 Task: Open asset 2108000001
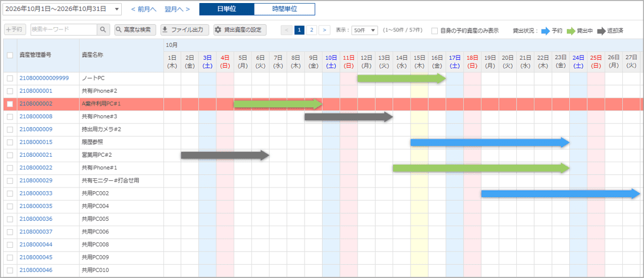(36, 90)
